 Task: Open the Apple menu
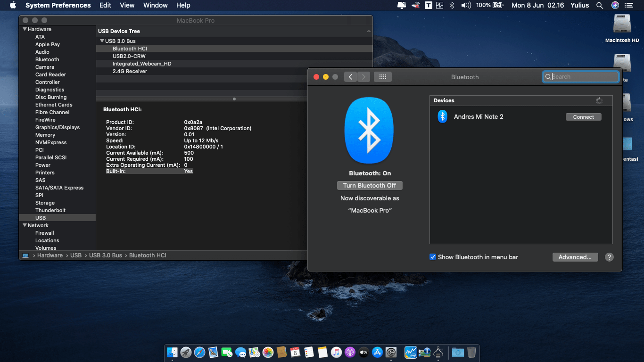13,5
